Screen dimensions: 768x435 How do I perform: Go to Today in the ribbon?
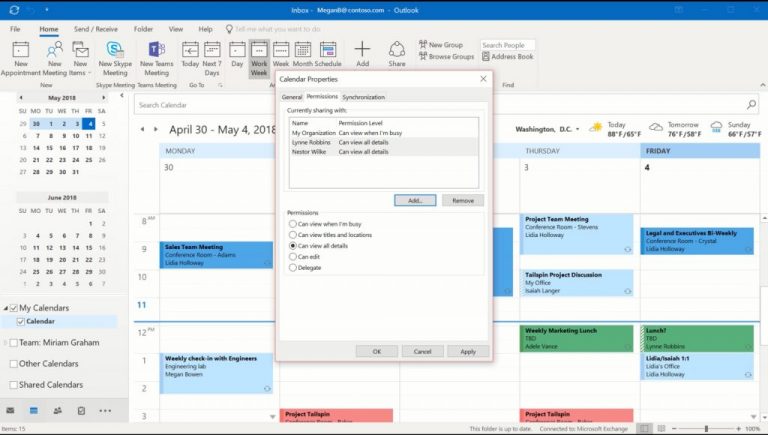click(190, 55)
